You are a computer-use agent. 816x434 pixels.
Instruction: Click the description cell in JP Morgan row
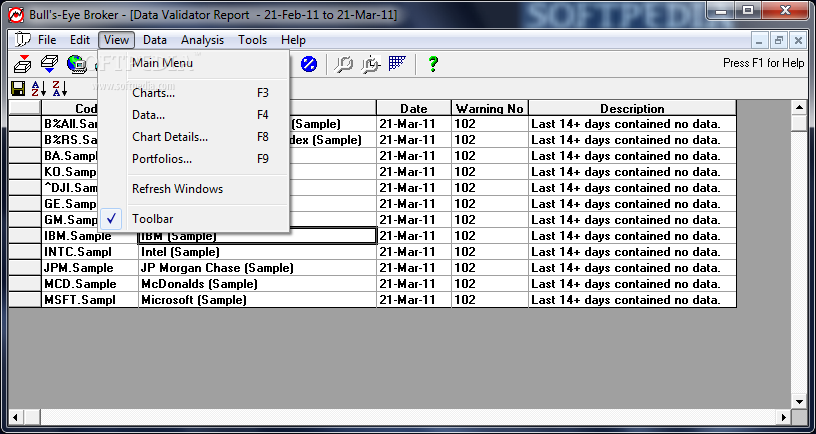pos(632,268)
